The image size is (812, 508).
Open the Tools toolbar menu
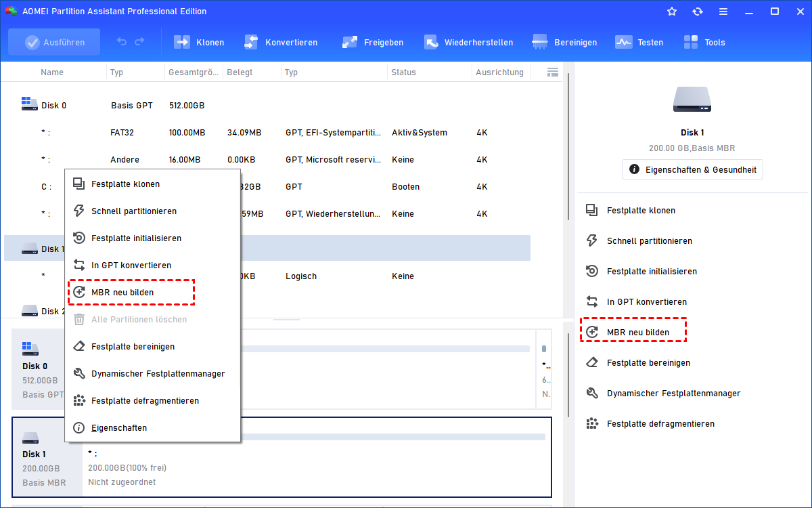(x=704, y=42)
